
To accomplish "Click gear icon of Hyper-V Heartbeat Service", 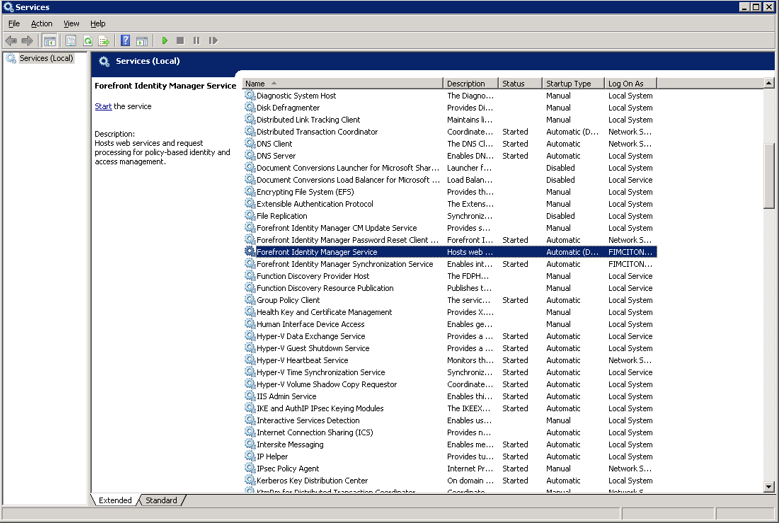I will pyautogui.click(x=250, y=360).
